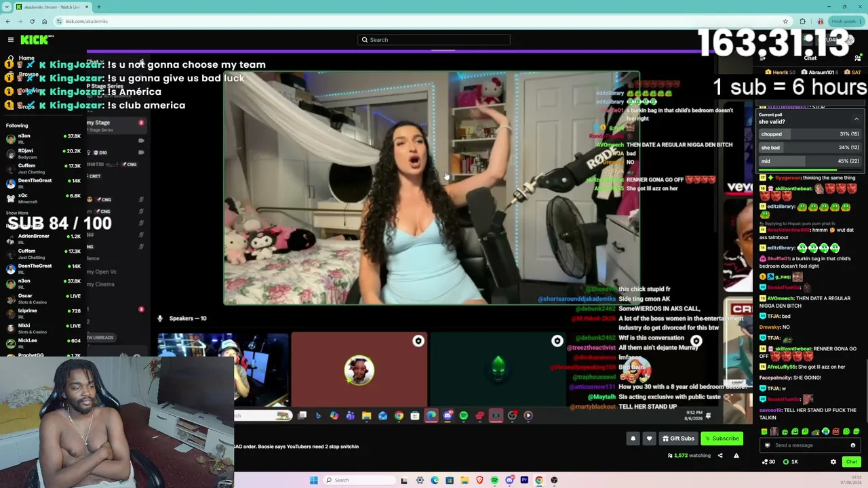Open the Kick hamburger menu
This screenshot has height=488, width=868.
click(11, 40)
